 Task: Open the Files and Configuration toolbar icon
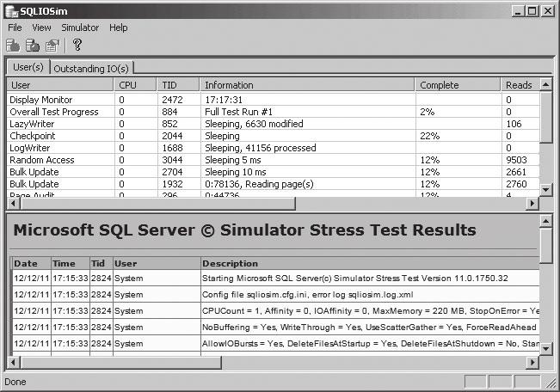(x=52, y=46)
